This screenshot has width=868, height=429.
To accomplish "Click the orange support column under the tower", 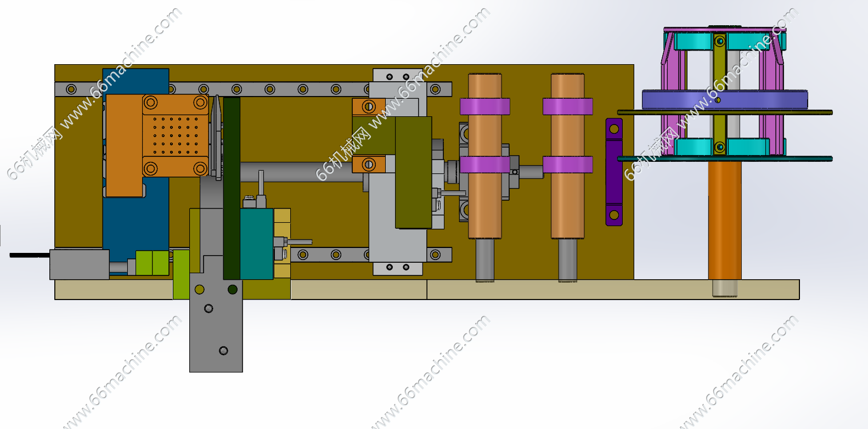I will (x=724, y=219).
